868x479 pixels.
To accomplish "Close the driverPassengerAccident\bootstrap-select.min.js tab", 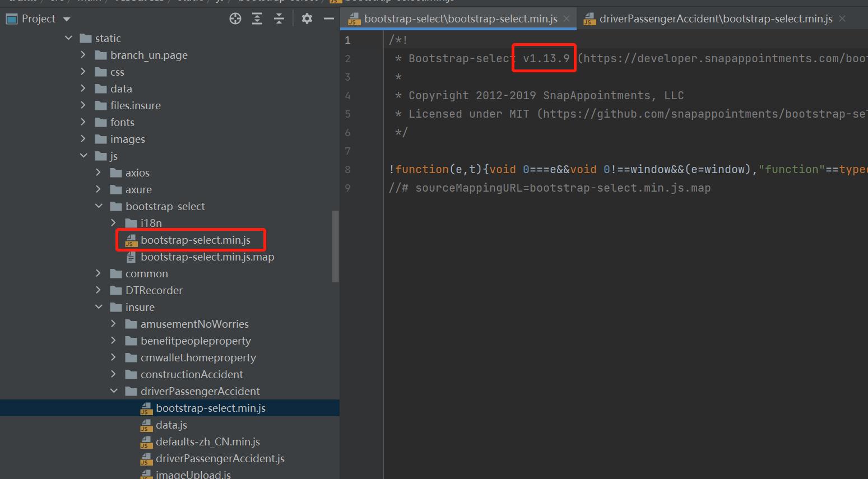I will tap(842, 18).
